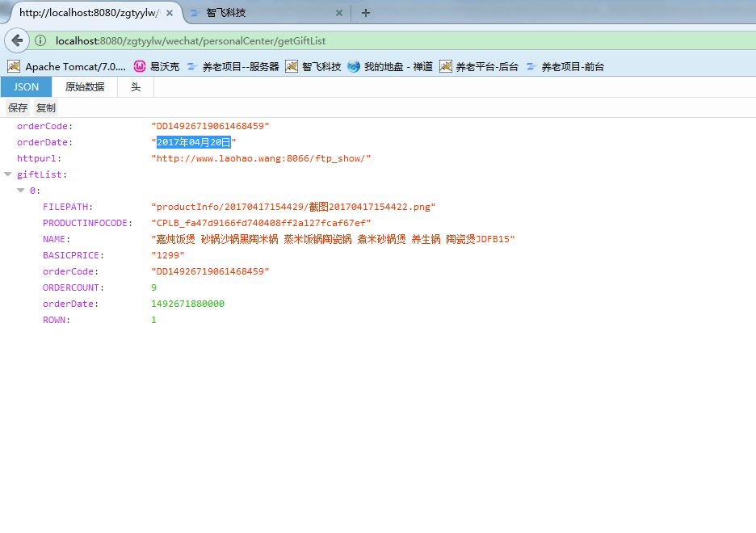The image size is (756, 533).
Task: Switch to the 智飞科技 browser tab
Action: 258,13
